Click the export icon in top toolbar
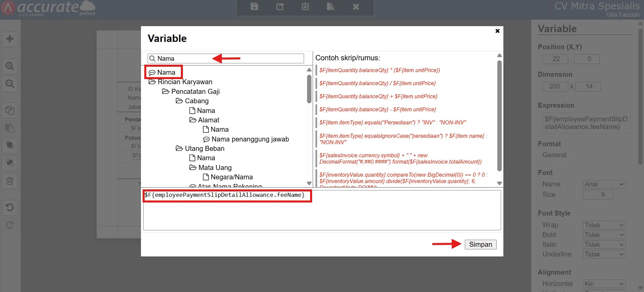Image resolution: width=644 pixels, height=292 pixels. click(280, 7)
